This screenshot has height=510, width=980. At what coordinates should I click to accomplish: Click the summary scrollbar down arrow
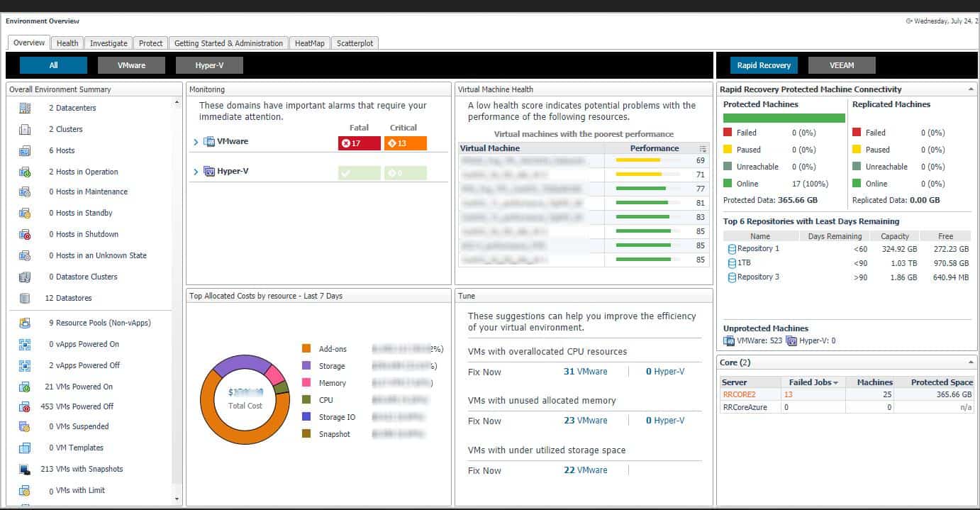[177, 500]
